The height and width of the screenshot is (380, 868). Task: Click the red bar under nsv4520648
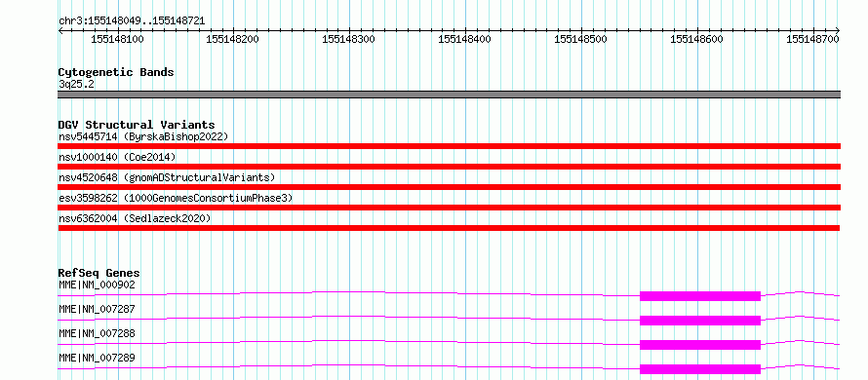449,187
